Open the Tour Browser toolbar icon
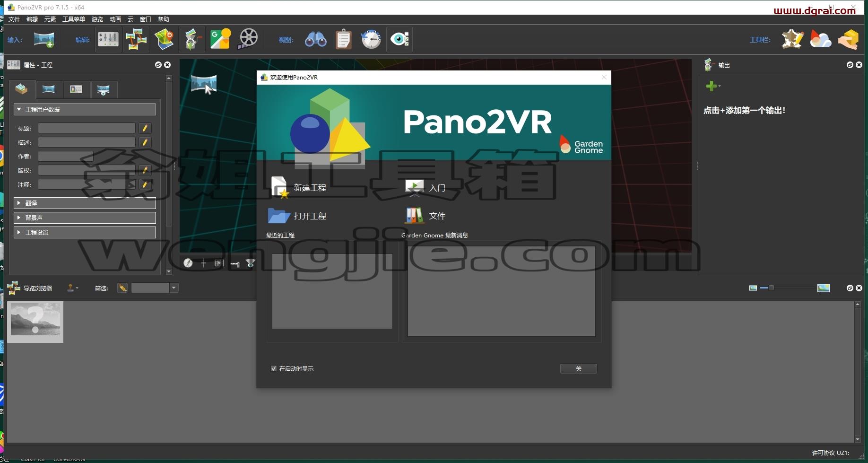Image resolution: width=868 pixels, height=463 pixels. [x=136, y=39]
